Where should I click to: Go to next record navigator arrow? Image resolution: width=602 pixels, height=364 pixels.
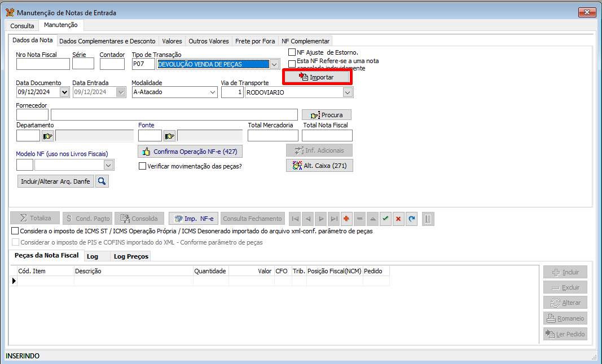321,219
